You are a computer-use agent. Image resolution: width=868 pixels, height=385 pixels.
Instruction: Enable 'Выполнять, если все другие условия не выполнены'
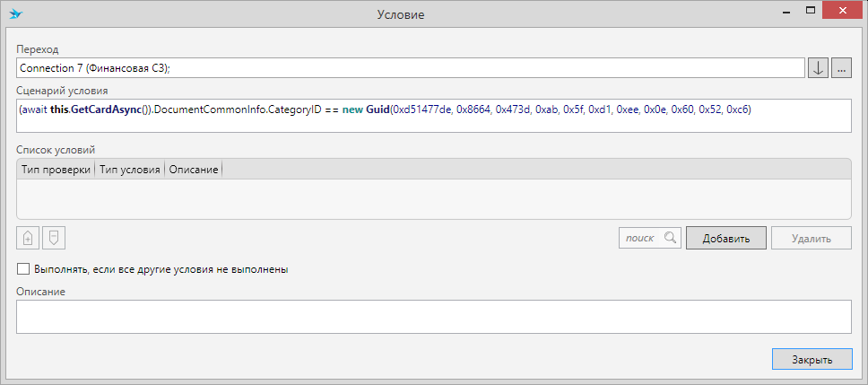[23, 268]
